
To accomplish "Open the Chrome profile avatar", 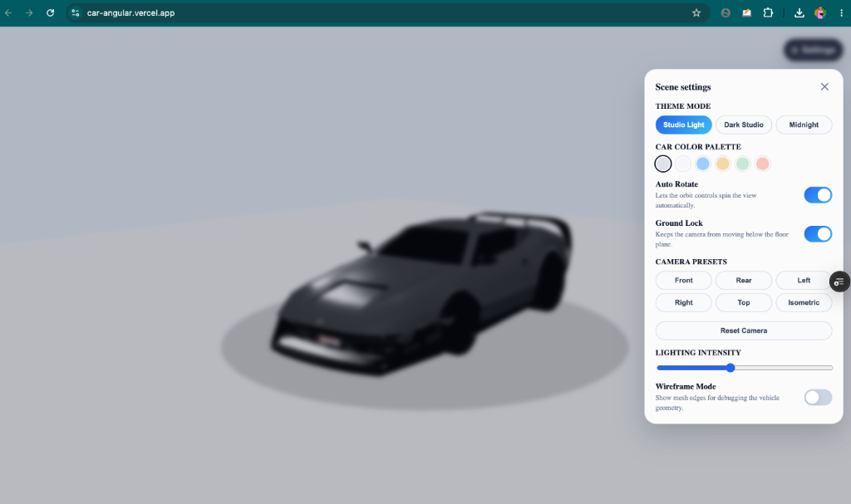I will click(x=820, y=13).
